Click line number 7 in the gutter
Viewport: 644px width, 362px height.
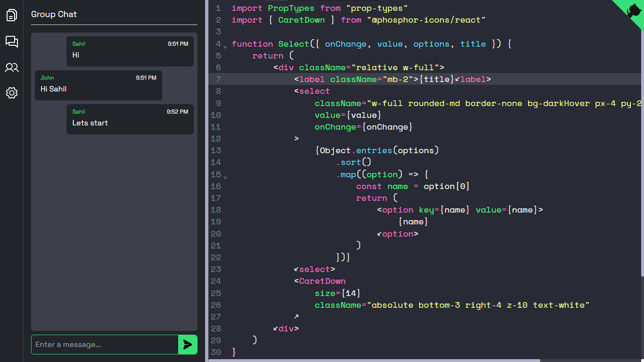point(218,79)
